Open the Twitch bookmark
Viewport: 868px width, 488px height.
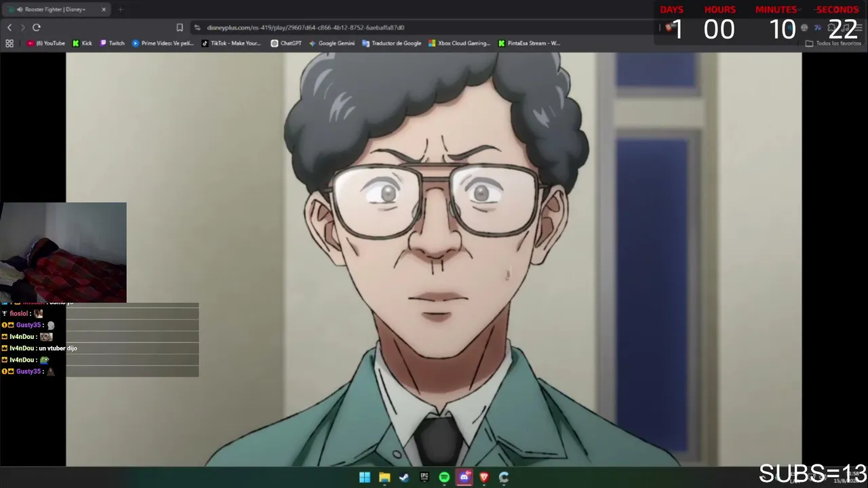(x=113, y=43)
